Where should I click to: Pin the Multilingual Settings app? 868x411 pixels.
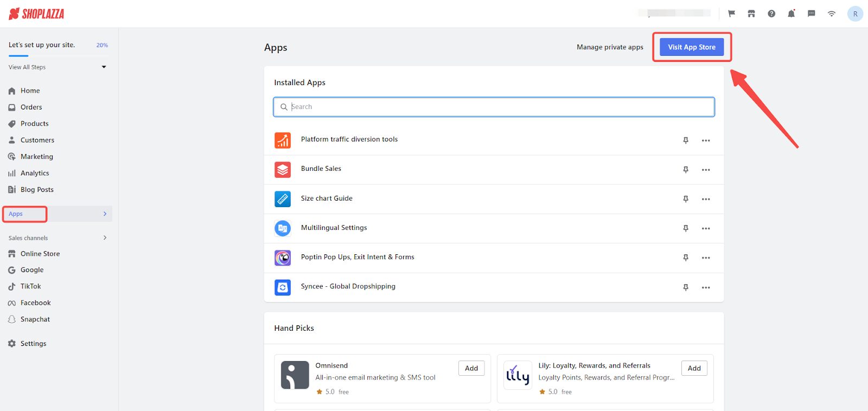686,228
